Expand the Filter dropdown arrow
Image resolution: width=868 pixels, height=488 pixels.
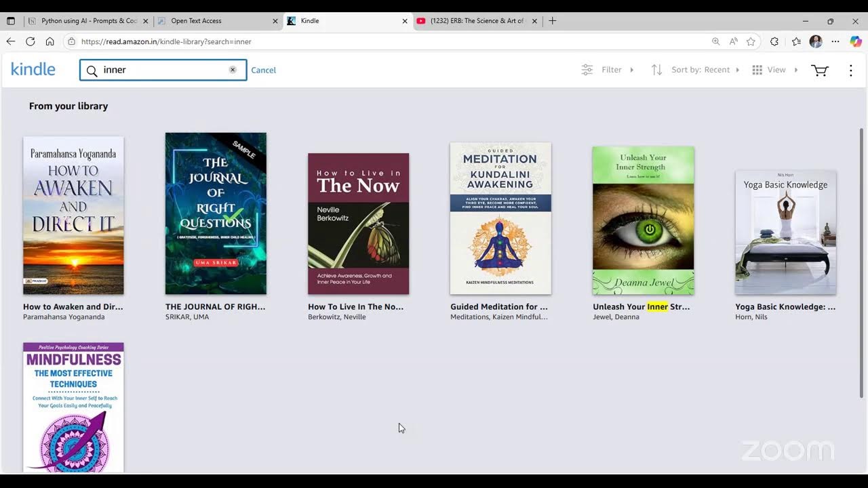point(632,70)
